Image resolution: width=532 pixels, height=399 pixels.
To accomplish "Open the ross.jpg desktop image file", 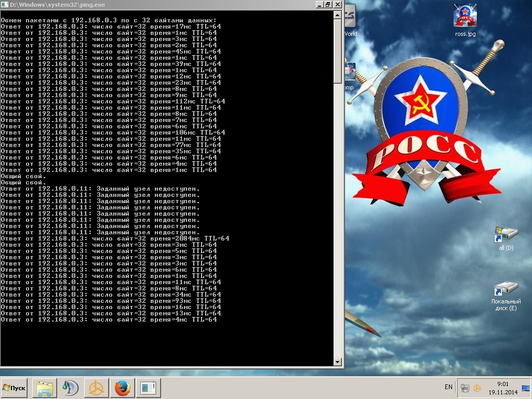I will tap(465, 17).
